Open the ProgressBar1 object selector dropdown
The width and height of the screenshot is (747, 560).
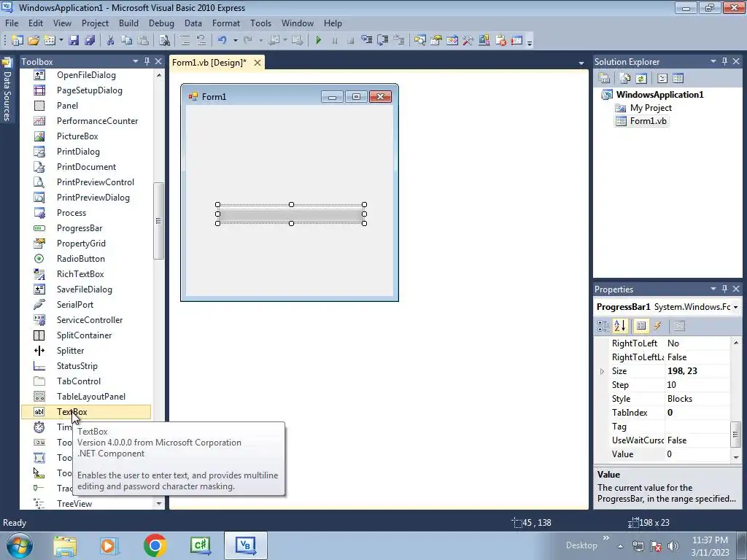coord(735,307)
